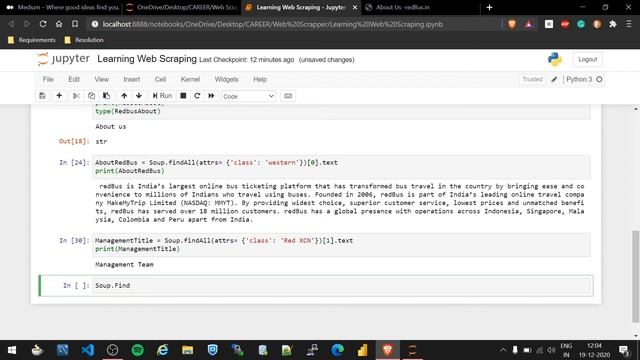Save the notebook with the floppy disk icon
This screenshot has height=360, width=640.
42,96
